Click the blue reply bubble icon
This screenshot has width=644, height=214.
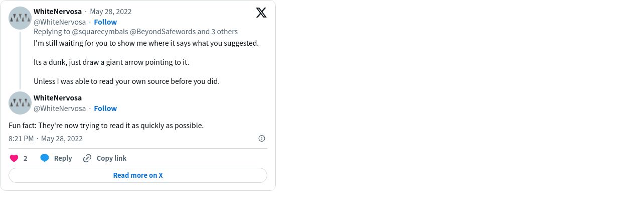(x=45, y=158)
